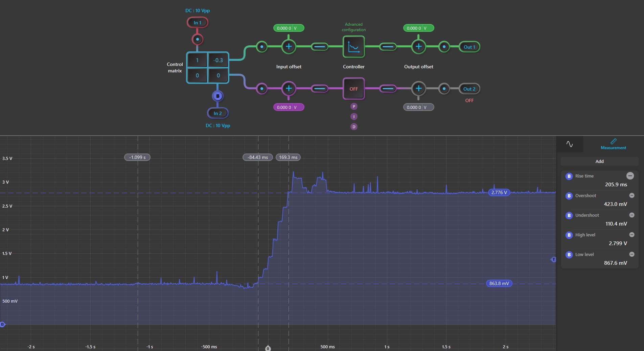Remove the Undershoot measurement
This screenshot has height=351, width=644.
[631, 215]
